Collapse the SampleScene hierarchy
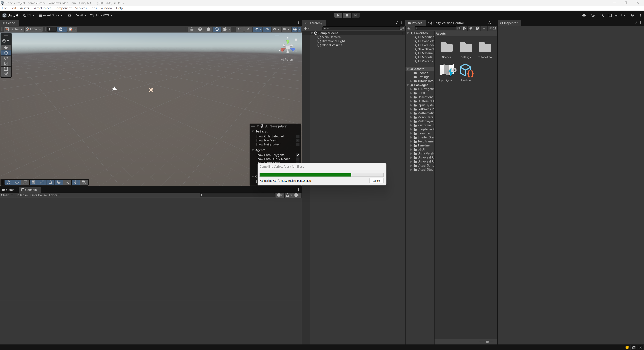 (312, 33)
